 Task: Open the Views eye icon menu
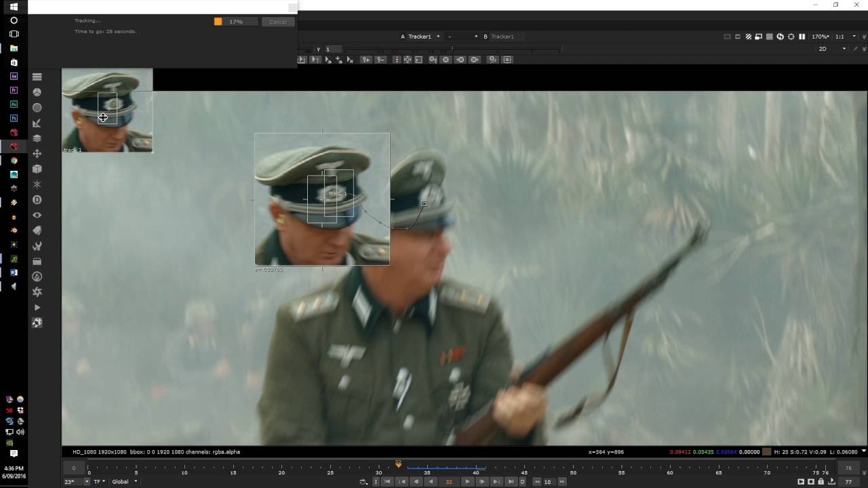point(37,215)
